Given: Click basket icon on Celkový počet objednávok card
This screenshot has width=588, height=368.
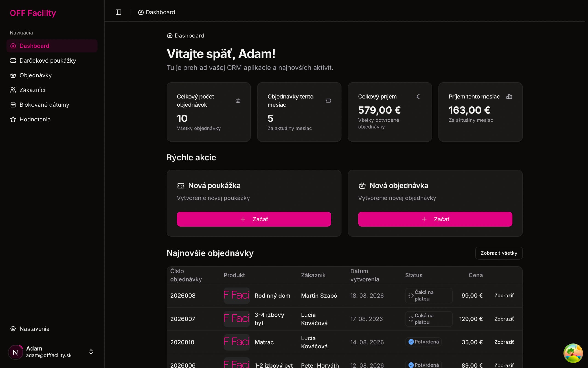Looking at the screenshot, I should (x=238, y=101).
